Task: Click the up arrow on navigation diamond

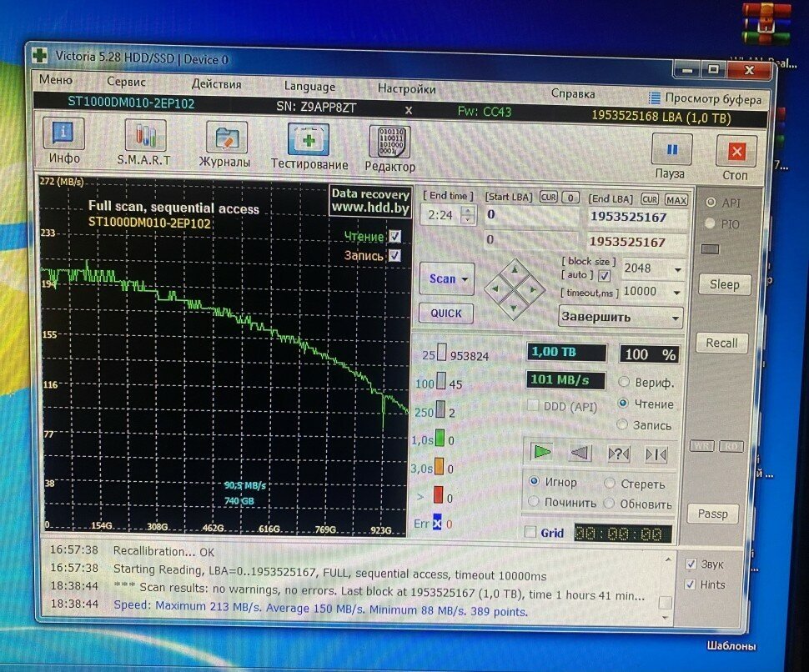Action: pyautogui.click(x=515, y=270)
